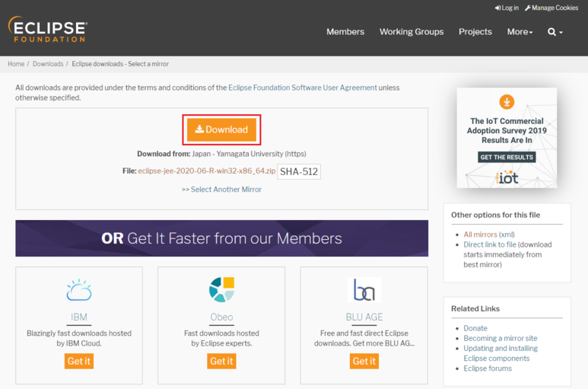This screenshot has width=588, height=389.
Task: Click Get it button under BLU AGE
Action: [x=364, y=361]
